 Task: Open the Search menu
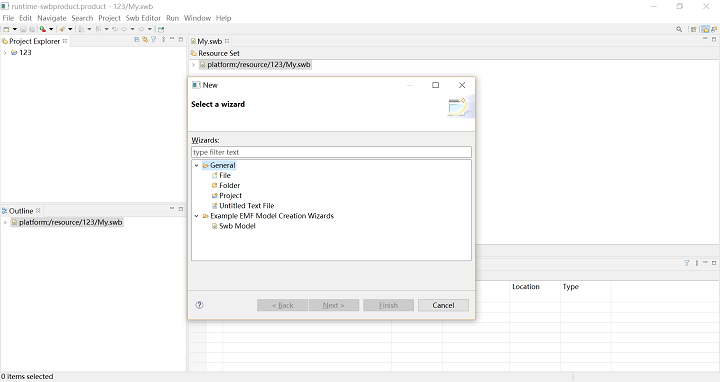click(x=82, y=18)
